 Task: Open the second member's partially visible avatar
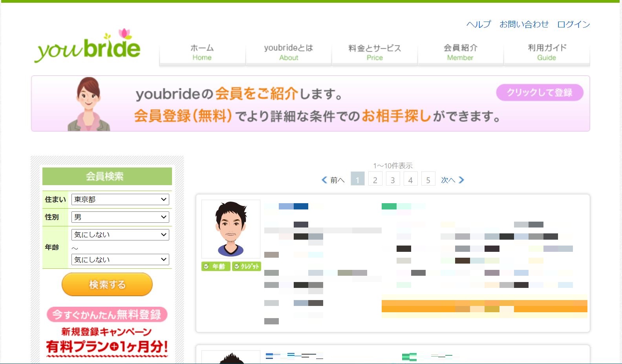tap(231, 357)
